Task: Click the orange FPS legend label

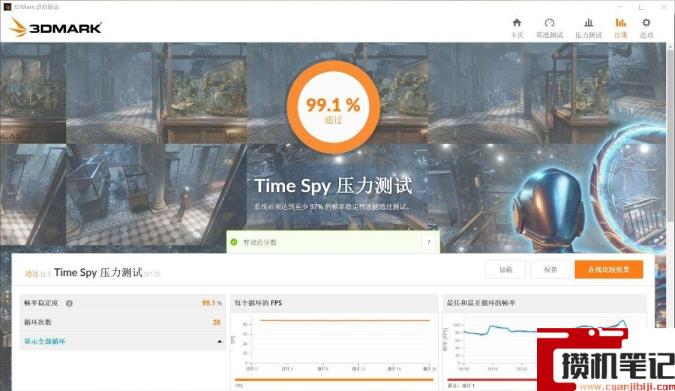Action: [239, 386]
